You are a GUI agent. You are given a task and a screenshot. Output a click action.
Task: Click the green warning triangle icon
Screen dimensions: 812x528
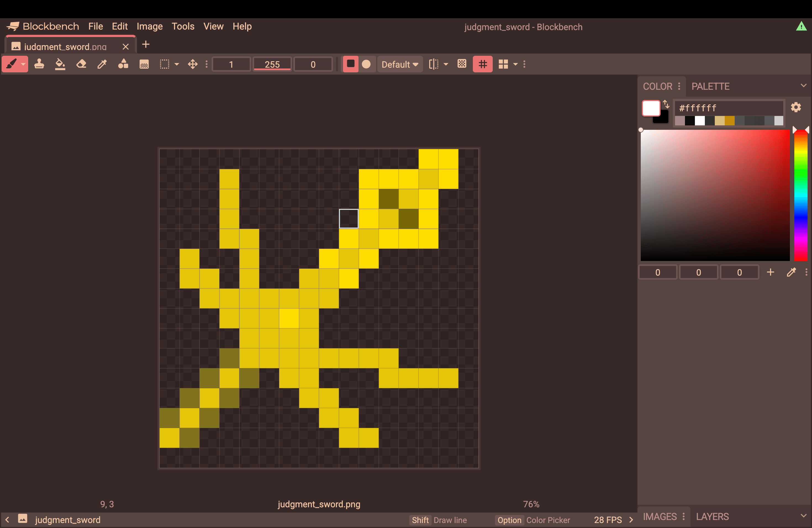point(802,26)
